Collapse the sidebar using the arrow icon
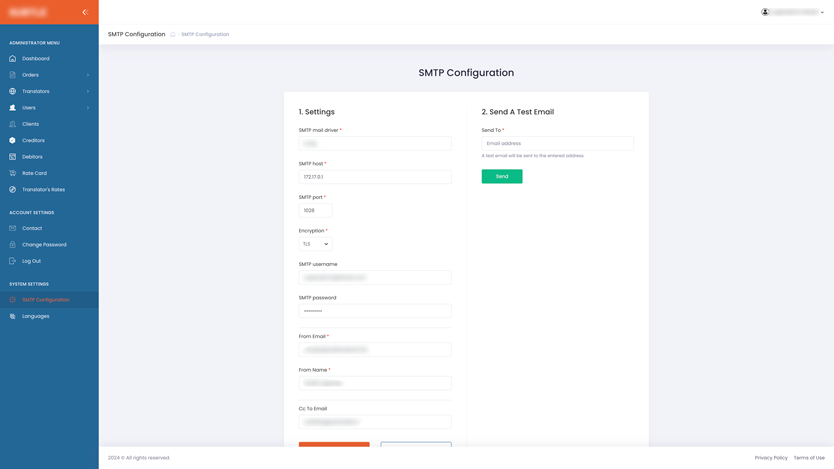Screen dimensions: 834x469 [x=85, y=12]
